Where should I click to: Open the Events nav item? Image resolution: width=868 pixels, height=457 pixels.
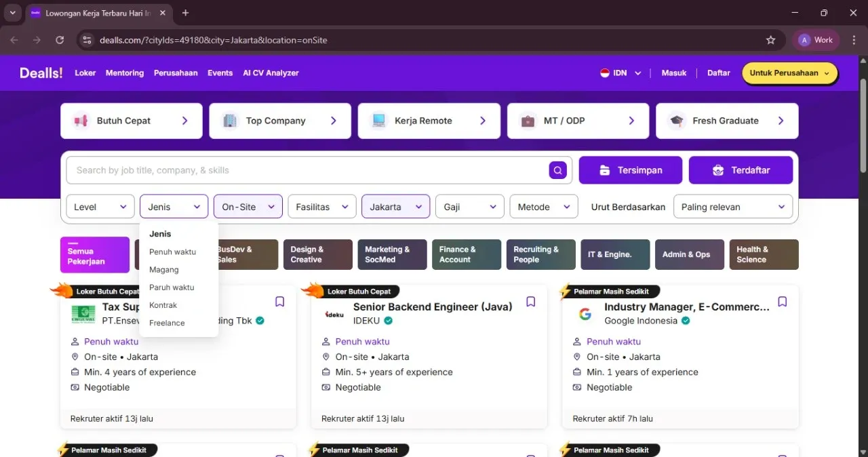click(220, 73)
